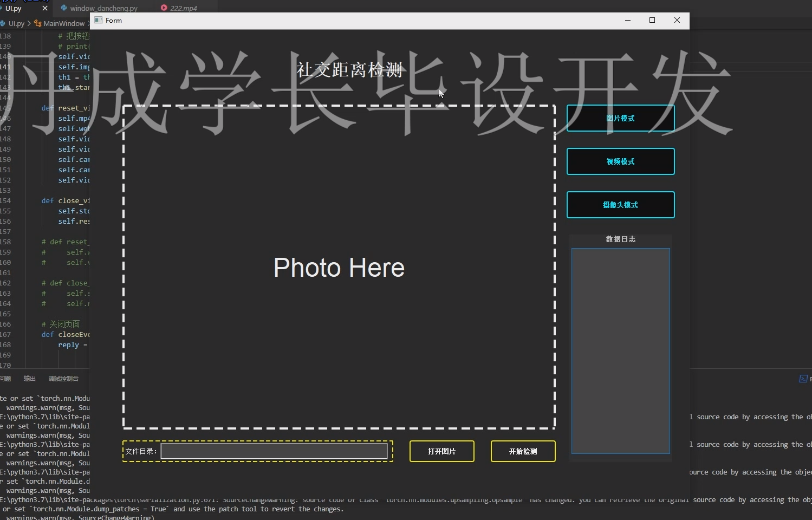This screenshot has height=520, width=812.
Task: Click the Python icon on window_dancheng.py tab
Action: point(64,8)
